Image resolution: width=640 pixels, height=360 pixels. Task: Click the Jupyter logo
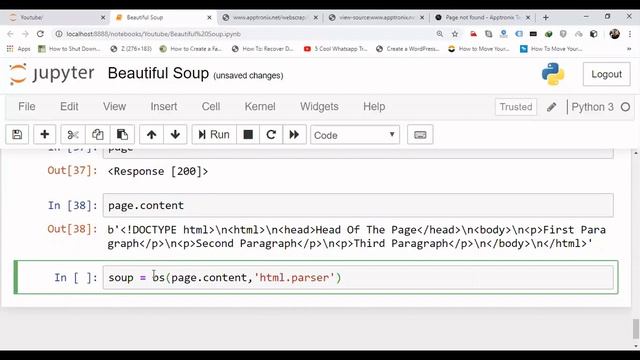pyautogui.click(x=52, y=74)
